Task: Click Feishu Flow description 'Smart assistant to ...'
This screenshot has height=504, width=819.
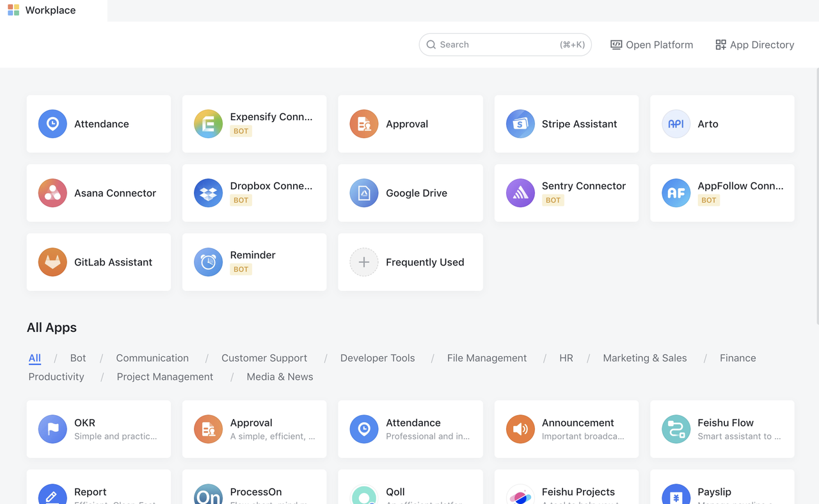Action: [739, 436]
